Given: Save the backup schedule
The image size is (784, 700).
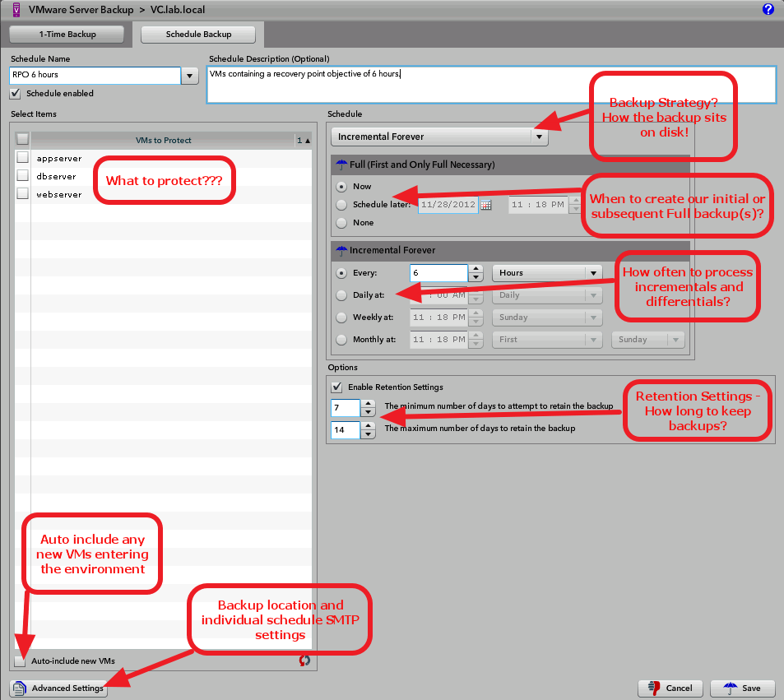Looking at the screenshot, I should tap(743, 688).
